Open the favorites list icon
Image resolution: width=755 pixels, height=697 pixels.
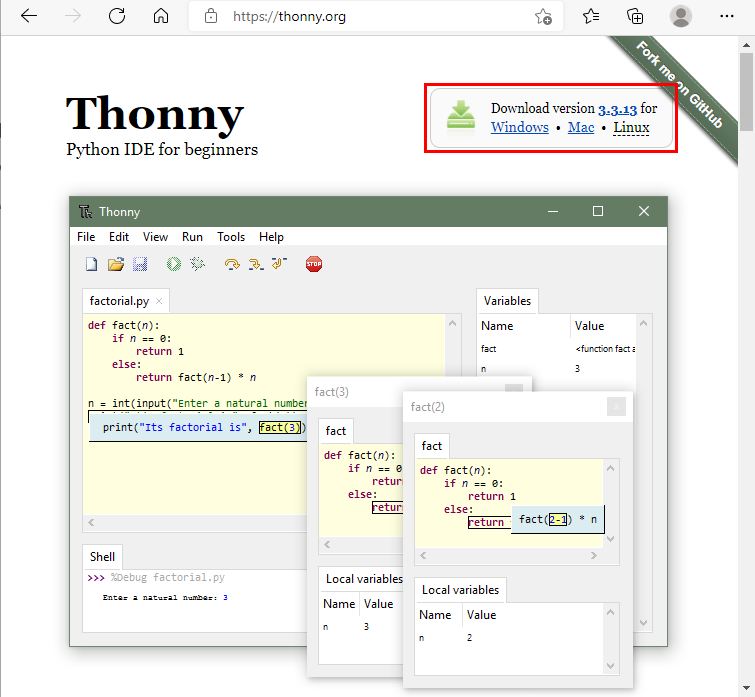click(591, 16)
